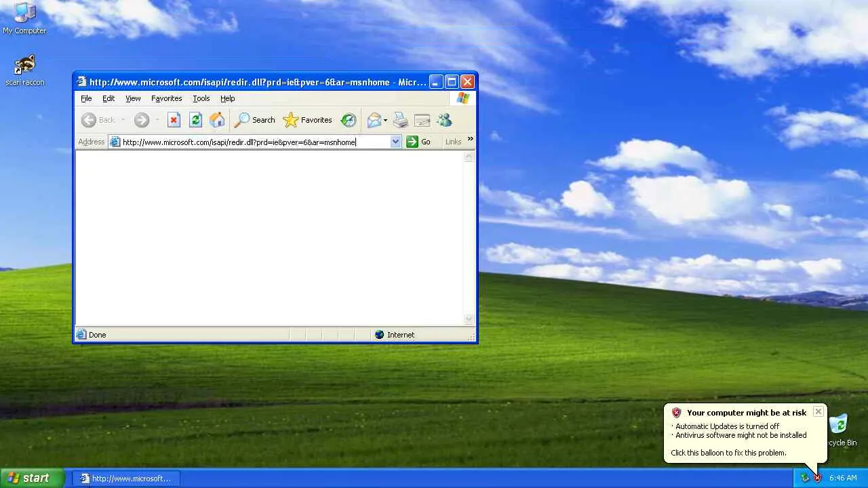Open the Back history dropdown arrow
Image resolution: width=868 pixels, height=488 pixels.
[123, 120]
